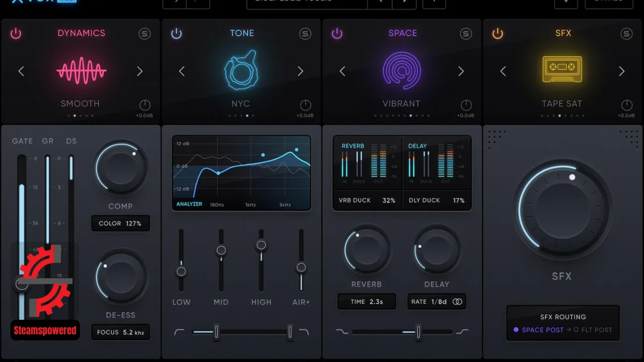Screen dimensions: 644x362
Task: Go to previous SFX preset before TAPE SAT
Action: coord(503,71)
